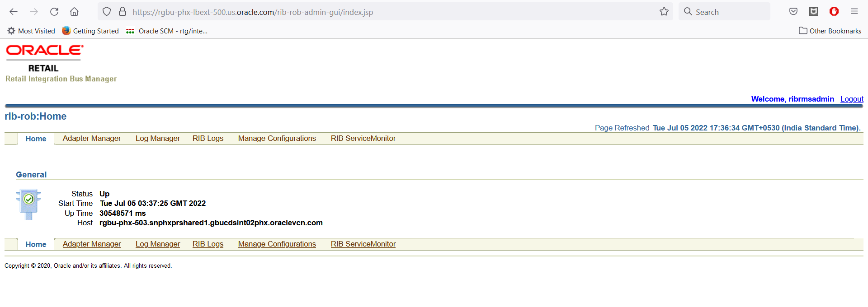Screen dimensions: 868x307
Task: Click the Up Time value 30548571 ms
Action: click(123, 213)
